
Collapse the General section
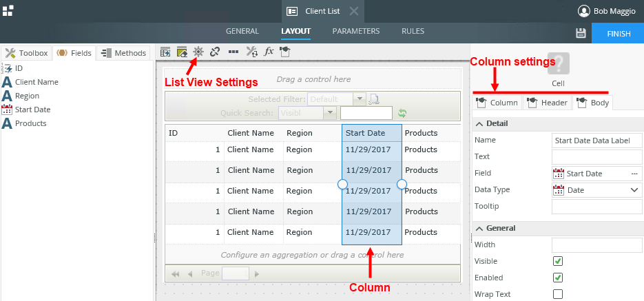[479, 228]
